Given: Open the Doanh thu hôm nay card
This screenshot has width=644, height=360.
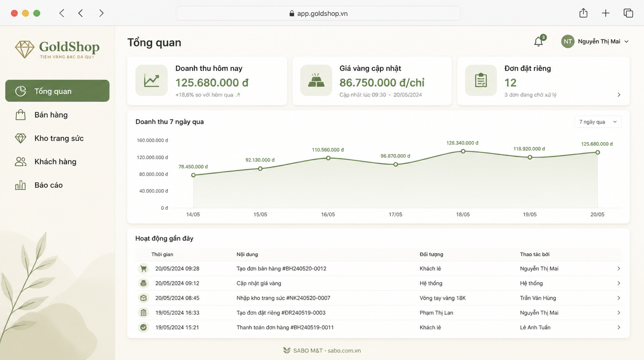Looking at the screenshot, I should point(207,81).
